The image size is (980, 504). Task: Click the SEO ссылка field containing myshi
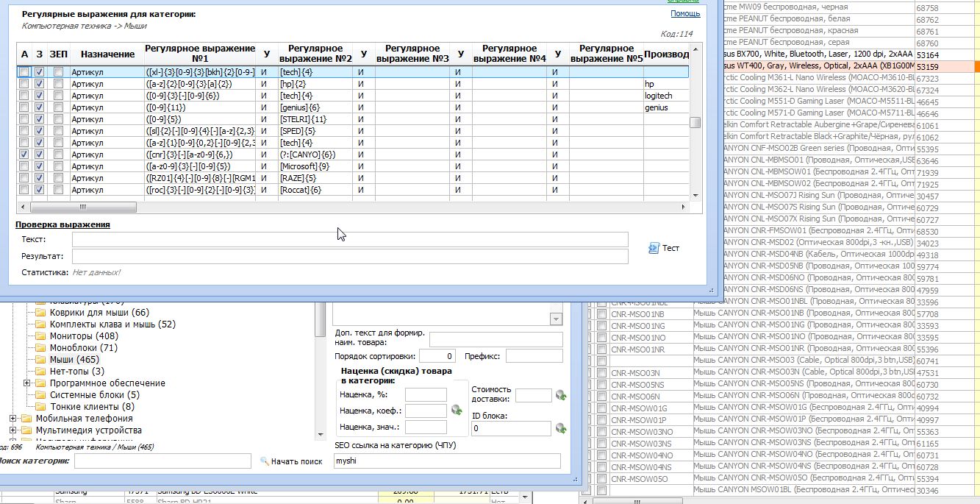point(446,461)
